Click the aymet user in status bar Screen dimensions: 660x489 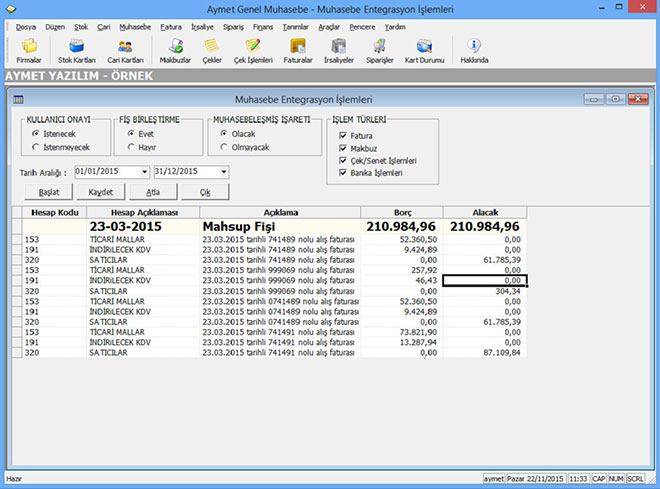(493, 479)
